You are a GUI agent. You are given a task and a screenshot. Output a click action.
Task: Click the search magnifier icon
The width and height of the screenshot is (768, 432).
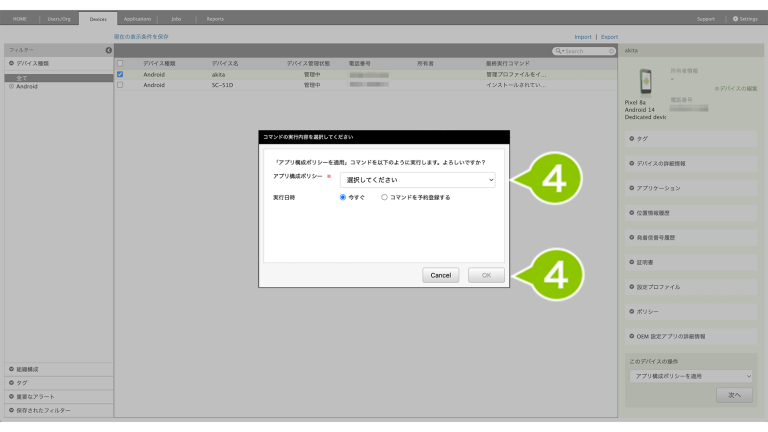[560, 50]
